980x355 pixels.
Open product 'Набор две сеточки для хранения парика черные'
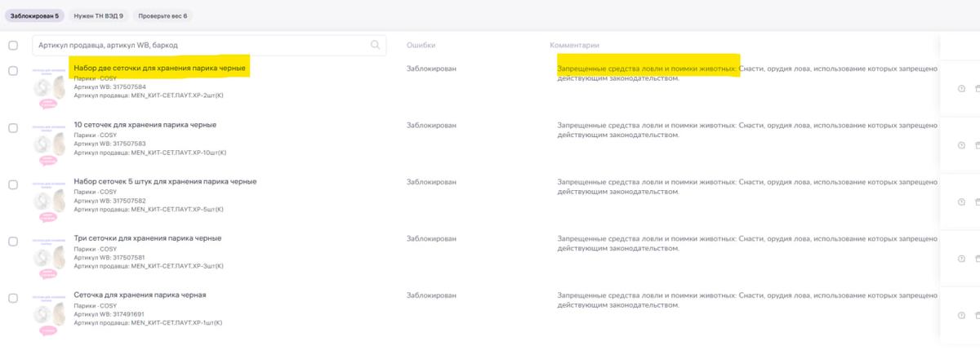[x=159, y=68]
